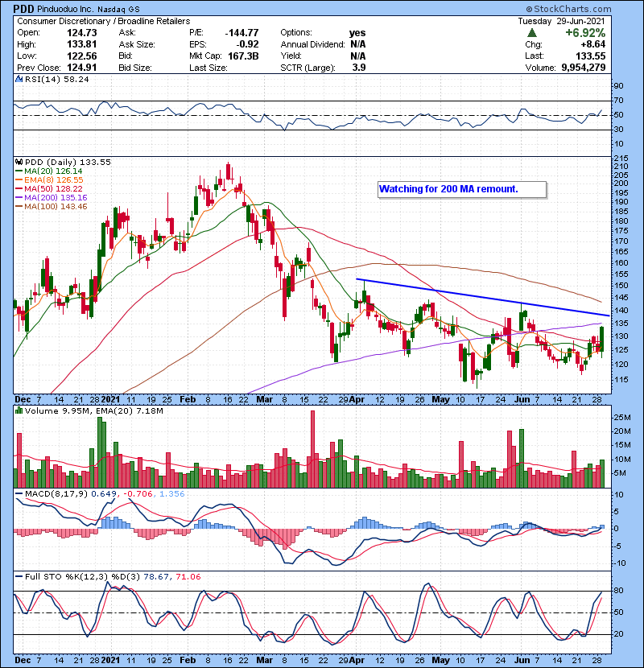Select the purple MA(200) legend line marker
Viewport: 644px width, 668px height.
[x=19, y=198]
